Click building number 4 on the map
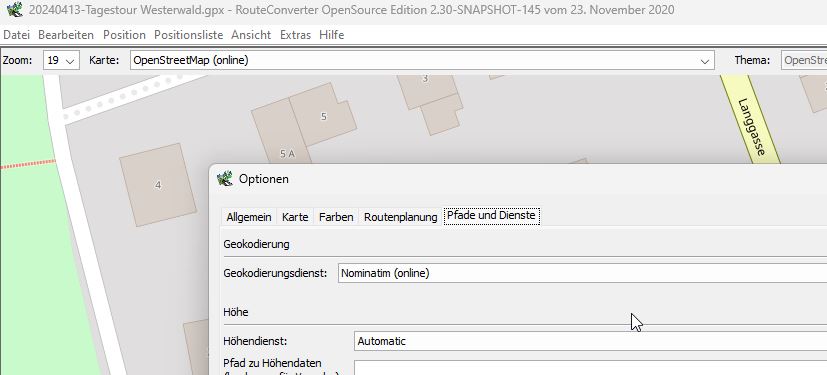 pyautogui.click(x=158, y=185)
